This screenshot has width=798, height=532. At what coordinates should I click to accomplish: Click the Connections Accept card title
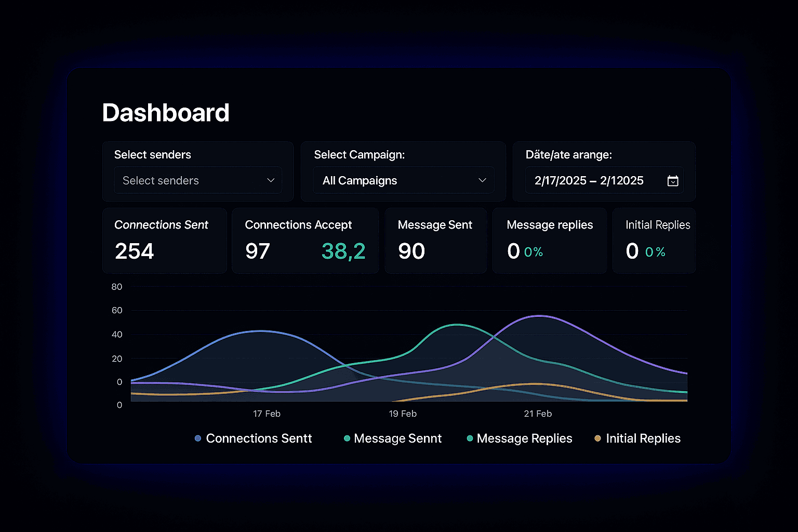point(298,225)
